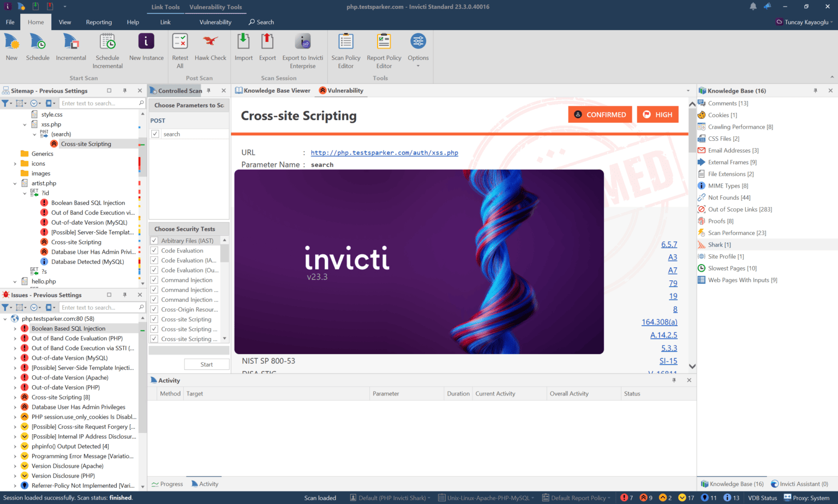Screen dimensions: 838x504
Task: Open a New Instance of Invicti
Action: click(145, 48)
